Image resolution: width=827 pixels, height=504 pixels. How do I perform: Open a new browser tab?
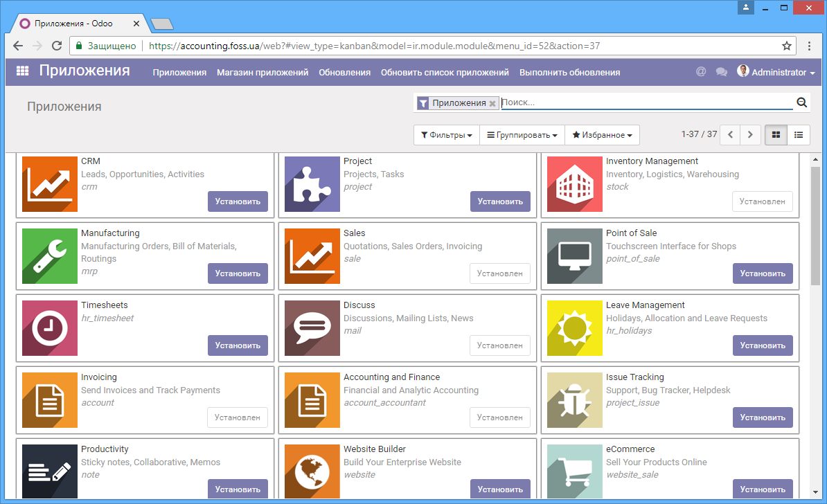pos(161,24)
